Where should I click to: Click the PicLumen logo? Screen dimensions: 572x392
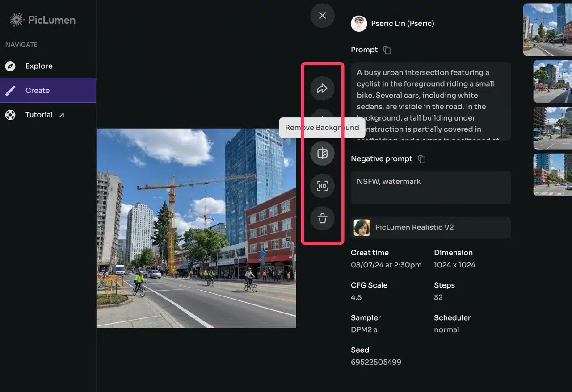click(43, 20)
